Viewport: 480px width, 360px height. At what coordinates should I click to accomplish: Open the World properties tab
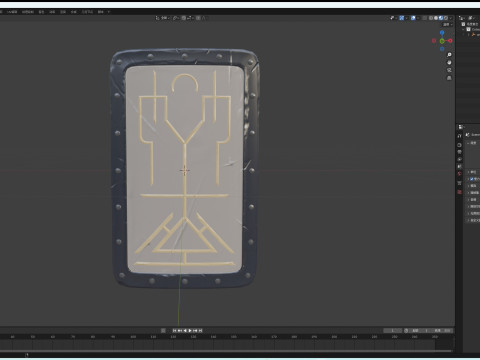coord(460,173)
